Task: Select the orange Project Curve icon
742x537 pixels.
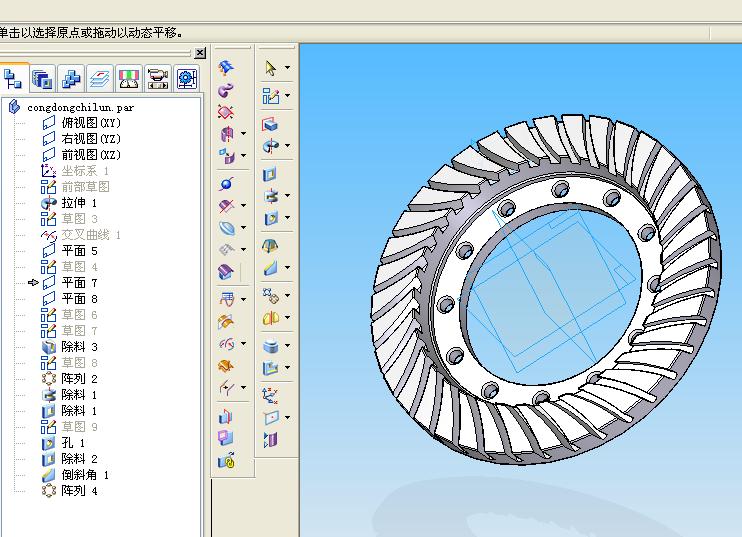Action: tap(226, 322)
